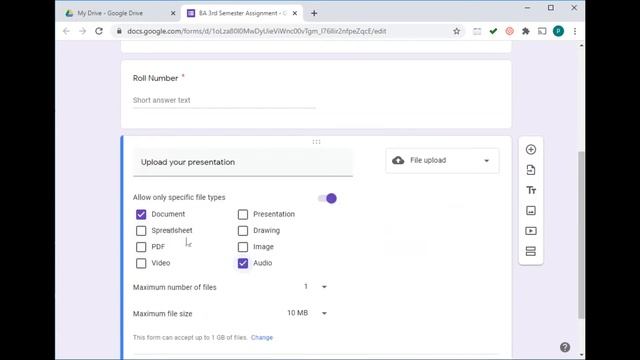The image size is (640, 360).
Task: Open the help question mark icon
Action: [565, 347]
